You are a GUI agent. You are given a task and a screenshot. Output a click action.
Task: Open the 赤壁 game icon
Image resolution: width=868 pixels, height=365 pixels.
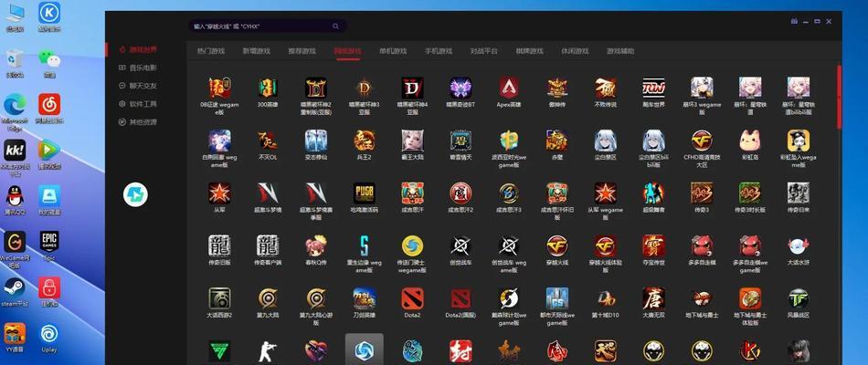557,141
